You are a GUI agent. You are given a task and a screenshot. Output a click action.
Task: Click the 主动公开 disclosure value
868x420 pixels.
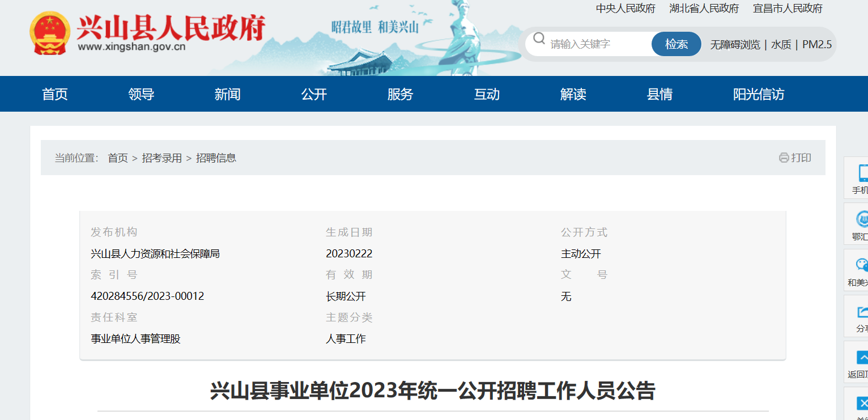(581, 254)
